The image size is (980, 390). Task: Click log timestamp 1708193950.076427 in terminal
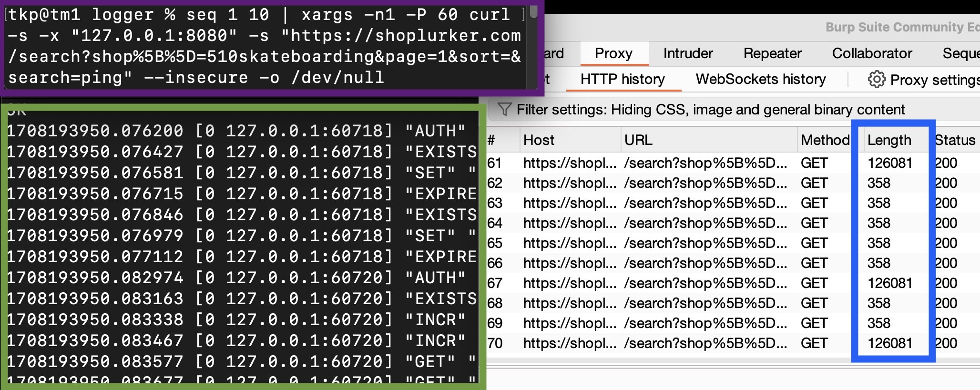coord(95,152)
